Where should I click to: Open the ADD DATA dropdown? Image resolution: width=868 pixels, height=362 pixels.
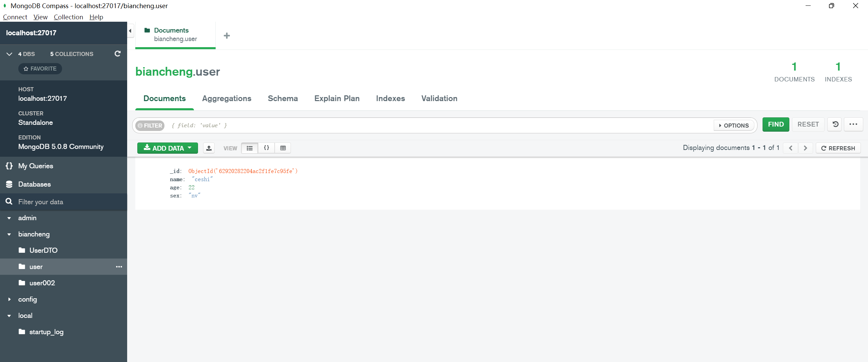[167, 148]
